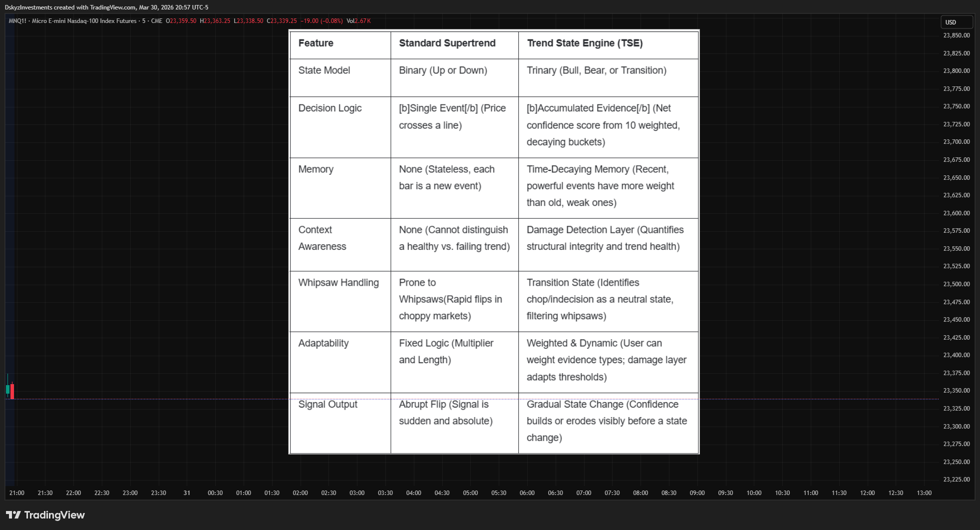
Task: Click the TradingView logo
Action: click(45, 515)
